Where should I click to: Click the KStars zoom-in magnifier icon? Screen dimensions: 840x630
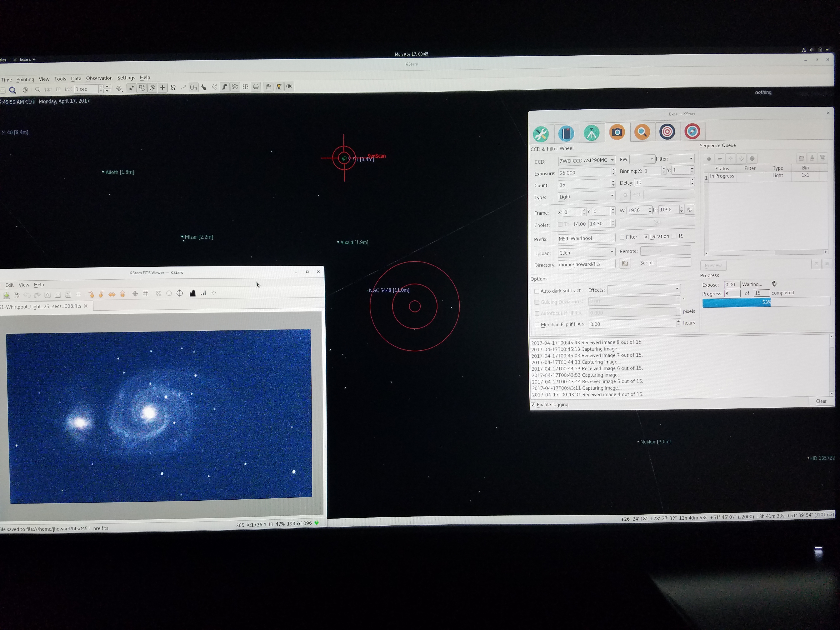pyautogui.click(x=12, y=90)
